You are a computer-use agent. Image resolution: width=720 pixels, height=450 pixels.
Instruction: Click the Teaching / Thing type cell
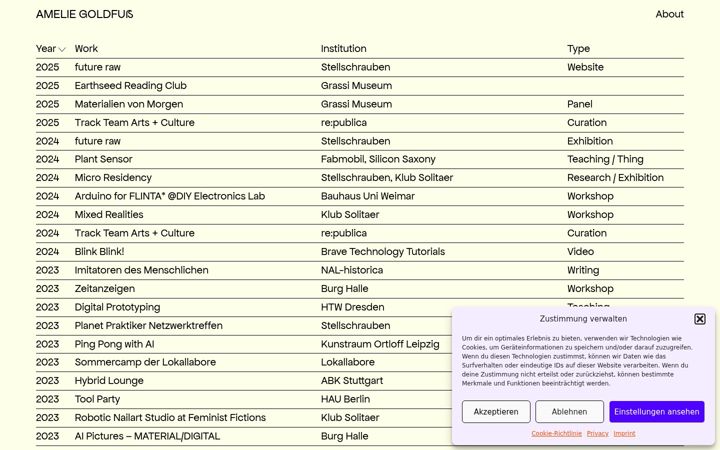[x=605, y=159]
